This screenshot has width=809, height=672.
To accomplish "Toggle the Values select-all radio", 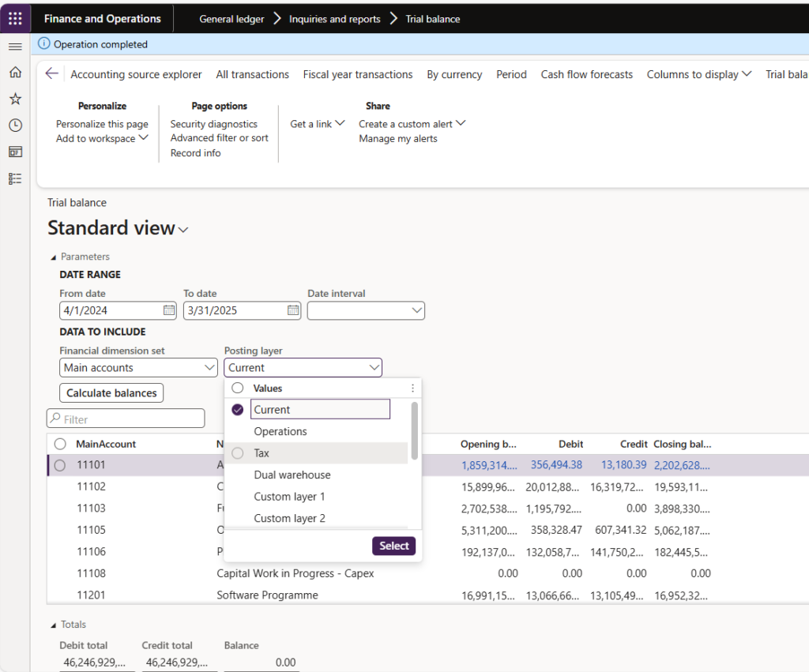I will 237,388.
